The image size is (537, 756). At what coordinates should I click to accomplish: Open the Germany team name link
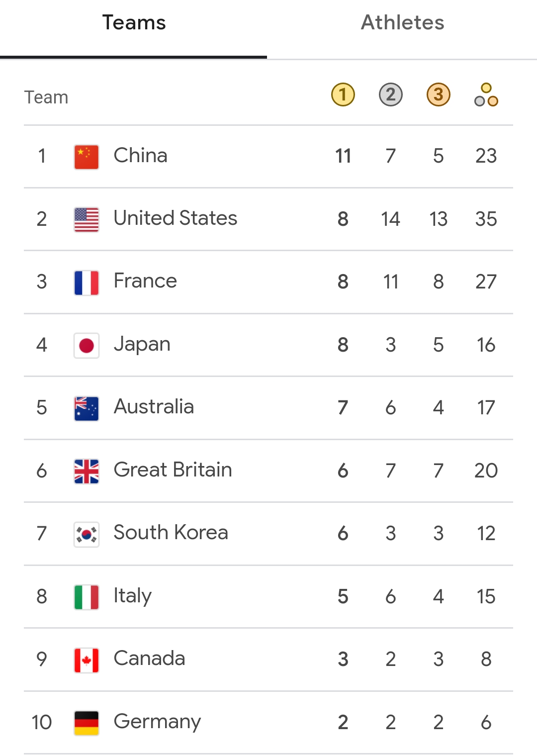157,722
